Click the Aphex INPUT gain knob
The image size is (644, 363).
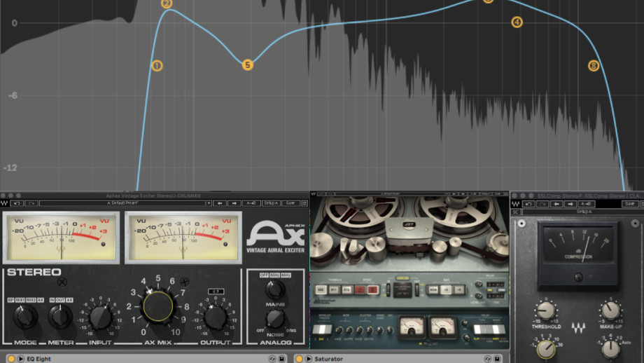pyautogui.click(x=101, y=317)
